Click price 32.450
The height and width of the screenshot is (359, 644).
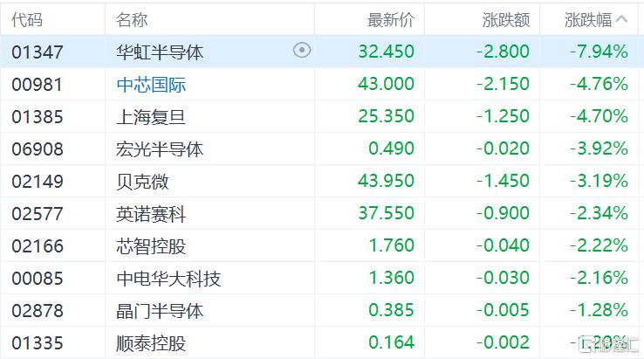(386, 52)
